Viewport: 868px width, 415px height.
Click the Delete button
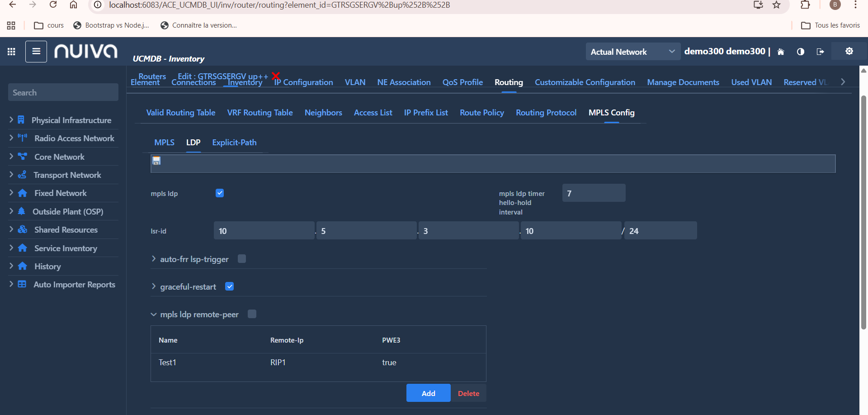[468, 393]
